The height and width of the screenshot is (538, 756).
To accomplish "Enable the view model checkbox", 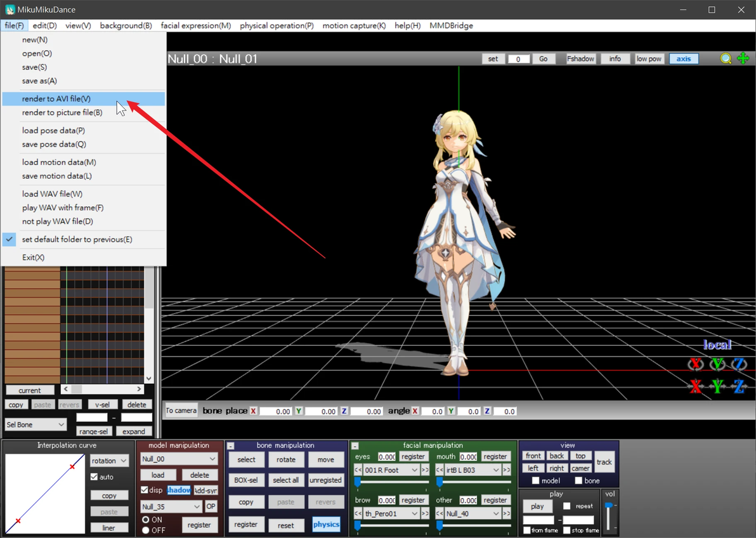I will (536, 480).
